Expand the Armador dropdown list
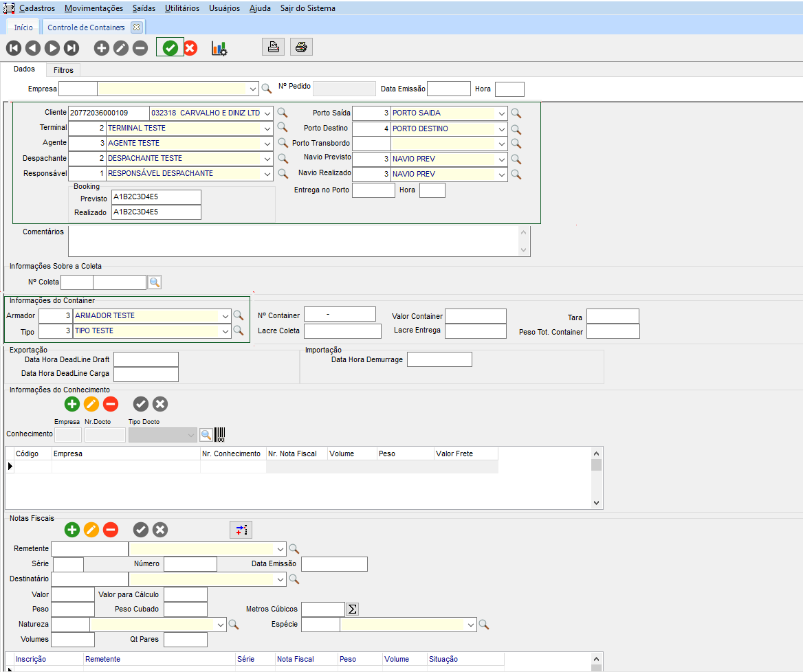The image size is (803, 672). click(225, 316)
